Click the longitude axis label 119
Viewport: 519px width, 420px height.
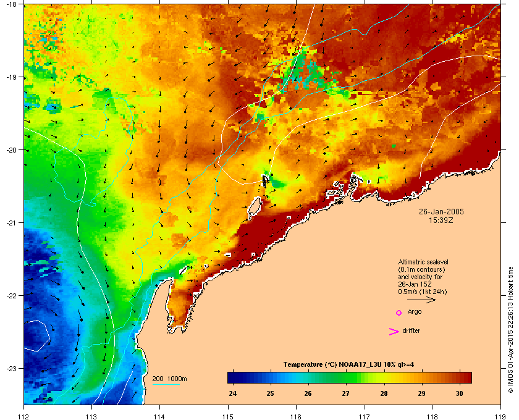pos(500,417)
